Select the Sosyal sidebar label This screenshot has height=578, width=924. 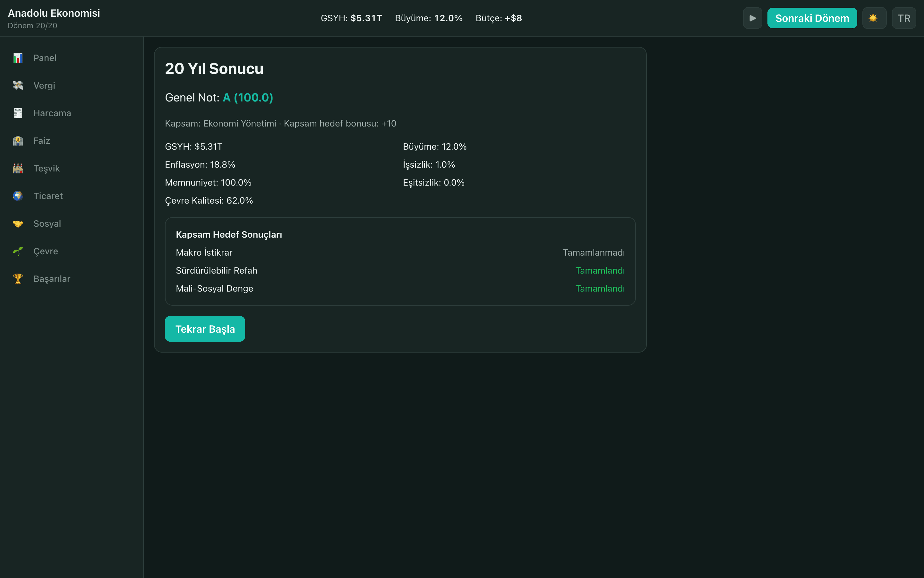[x=47, y=223]
